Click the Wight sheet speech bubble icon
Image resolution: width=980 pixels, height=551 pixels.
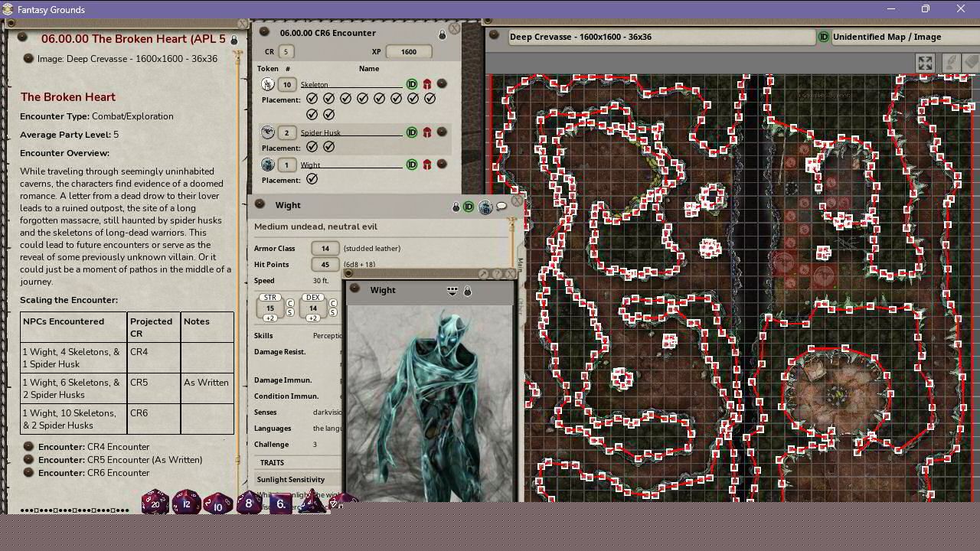[x=501, y=206]
